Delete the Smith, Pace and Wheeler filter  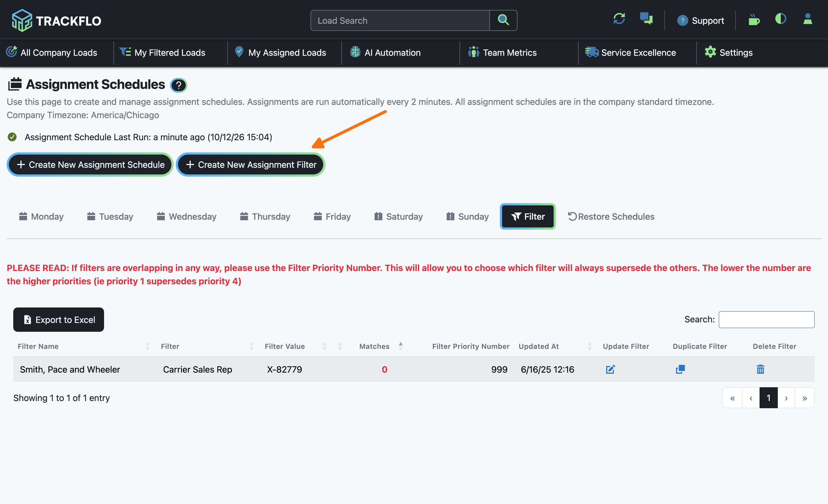(x=760, y=369)
